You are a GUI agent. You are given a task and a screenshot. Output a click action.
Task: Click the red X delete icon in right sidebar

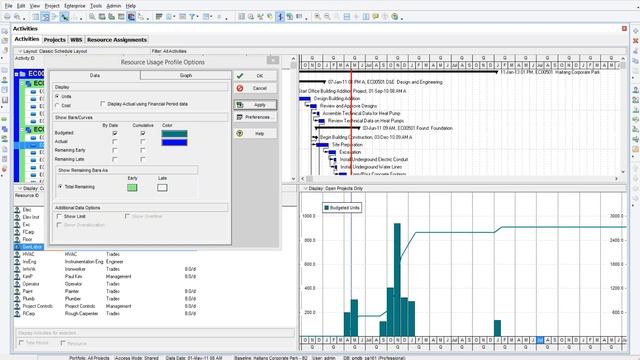tap(636, 41)
